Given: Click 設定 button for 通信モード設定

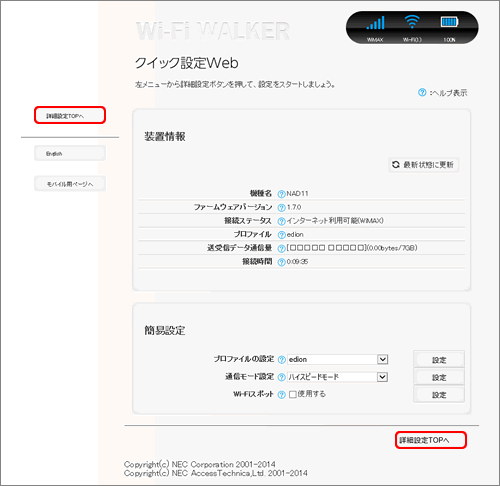Looking at the screenshot, I should click(x=439, y=377).
